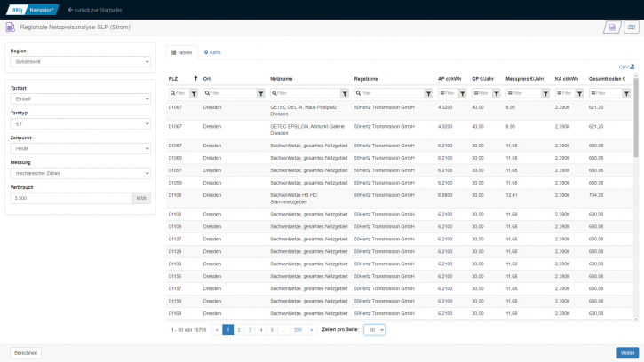
Task: Click the Verbrauch kWh input field
Action: coord(70,198)
